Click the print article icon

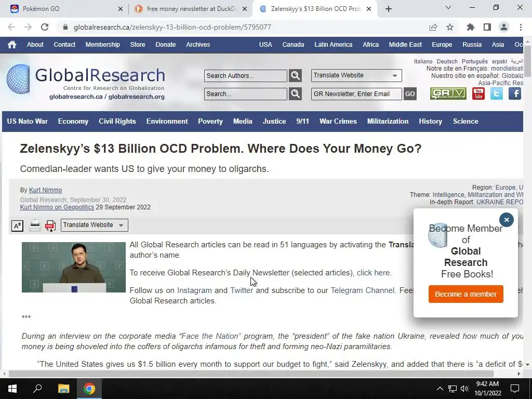pyautogui.click(x=35, y=225)
